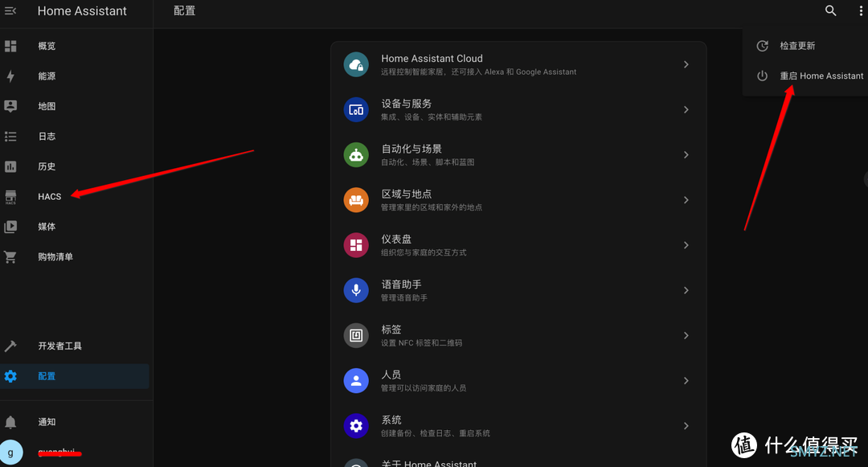Image resolution: width=868 pixels, height=467 pixels.
Task: Click the 标签 settings entry text
Action: (391, 330)
